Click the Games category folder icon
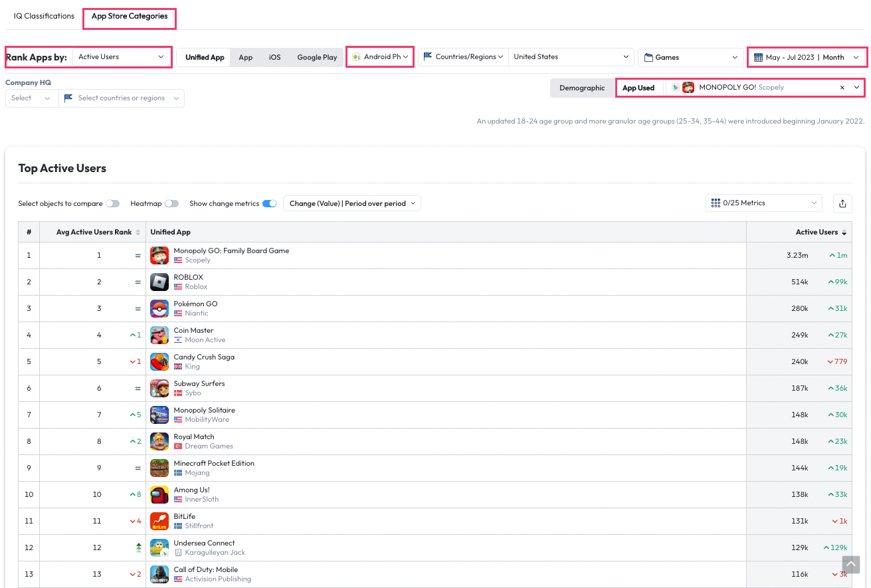871x588 pixels. (x=648, y=57)
